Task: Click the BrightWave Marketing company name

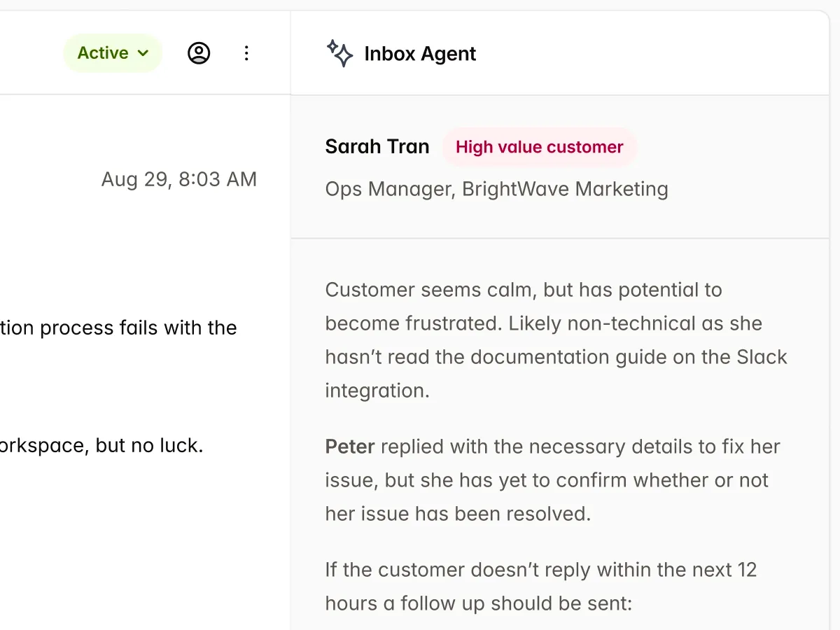Action: click(565, 189)
